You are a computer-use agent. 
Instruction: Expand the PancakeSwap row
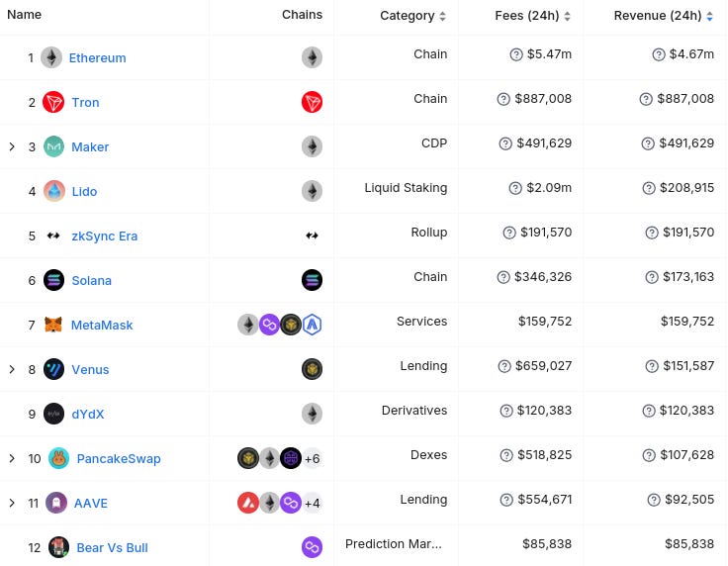pos(12,459)
